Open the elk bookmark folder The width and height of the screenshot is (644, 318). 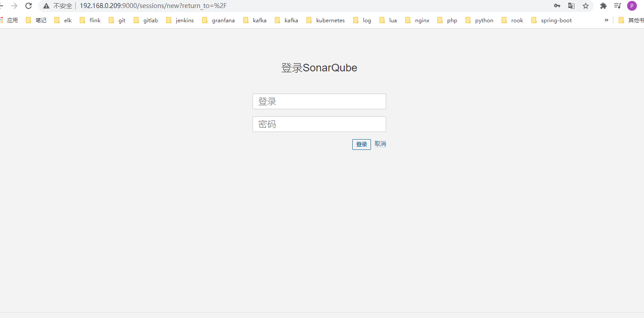click(x=63, y=20)
